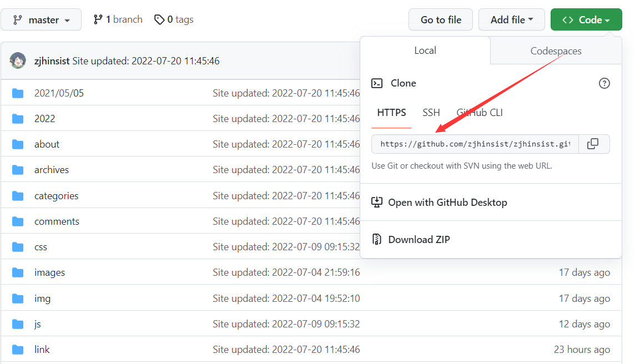635x364 pixels.
Task: Open the categories folder
Action: tap(56, 196)
